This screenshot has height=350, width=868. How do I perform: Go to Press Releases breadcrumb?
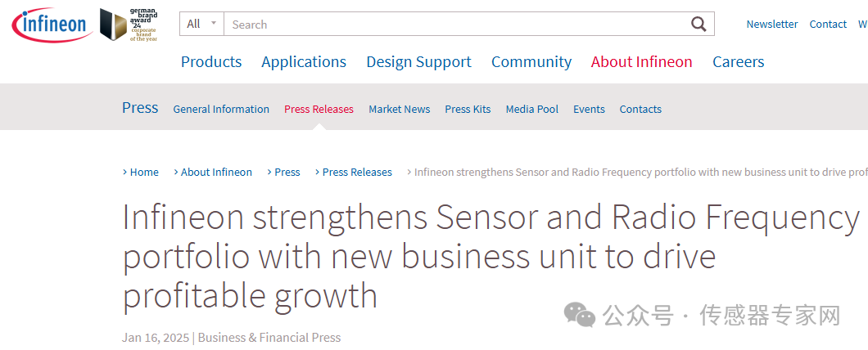357,173
